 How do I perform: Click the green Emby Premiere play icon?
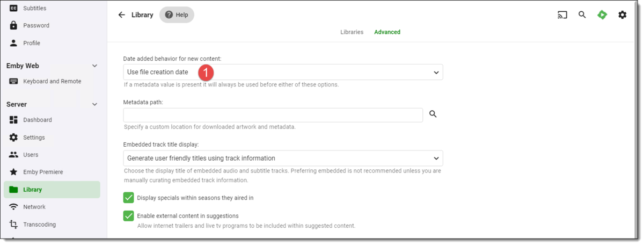[x=602, y=15]
